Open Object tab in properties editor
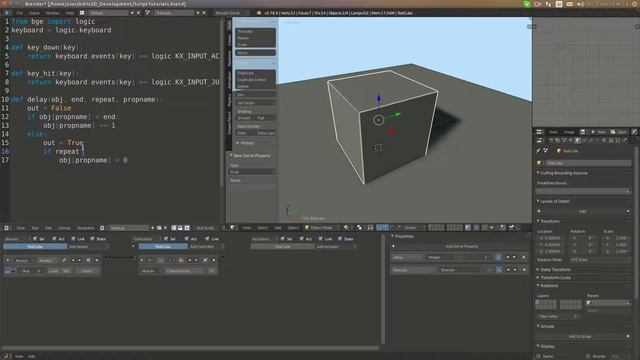Image resolution: width=640 pixels, height=360 pixels. 578,140
